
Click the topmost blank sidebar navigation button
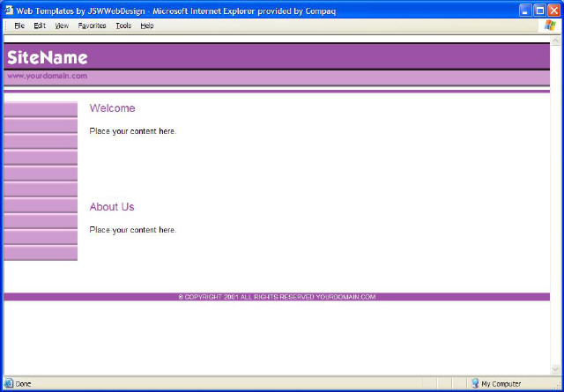tap(41, 109)
